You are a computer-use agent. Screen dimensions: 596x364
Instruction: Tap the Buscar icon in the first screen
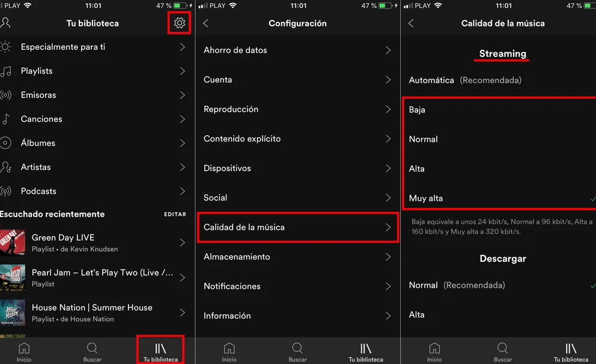point(93,348)
